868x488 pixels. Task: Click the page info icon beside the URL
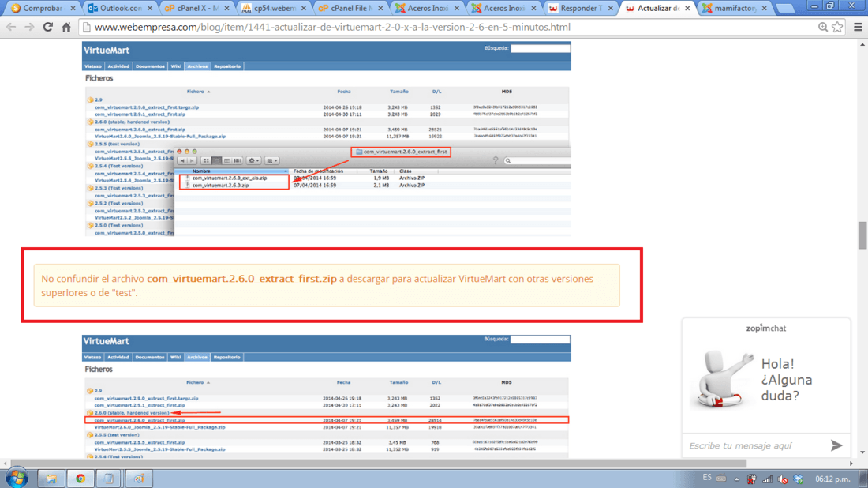click(86, 27)
